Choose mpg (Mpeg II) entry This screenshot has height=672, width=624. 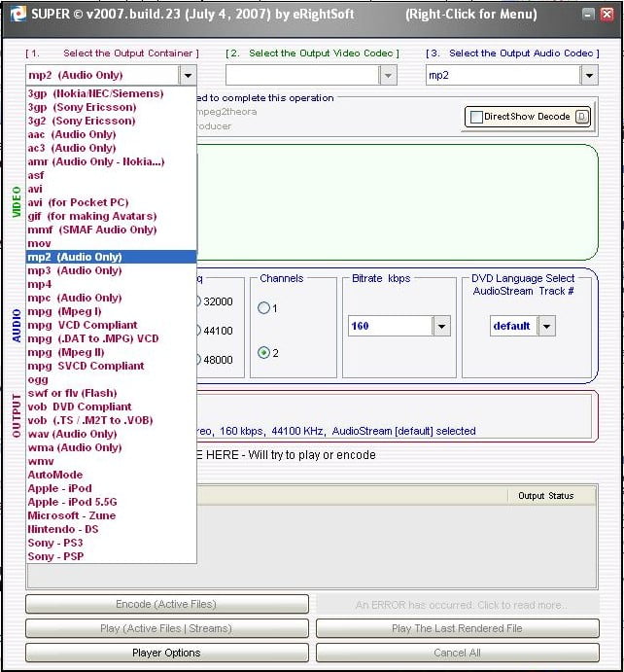(112, 352)
